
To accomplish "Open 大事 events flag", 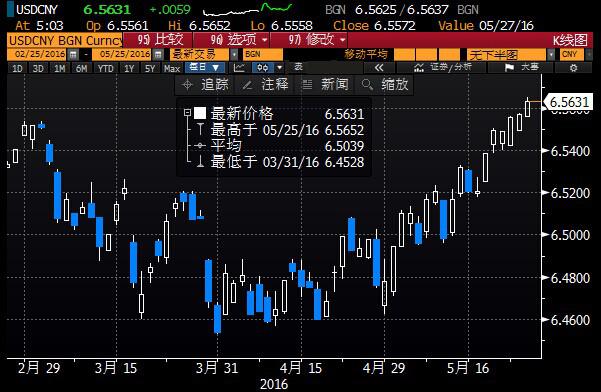I will [x=521, y=68].
